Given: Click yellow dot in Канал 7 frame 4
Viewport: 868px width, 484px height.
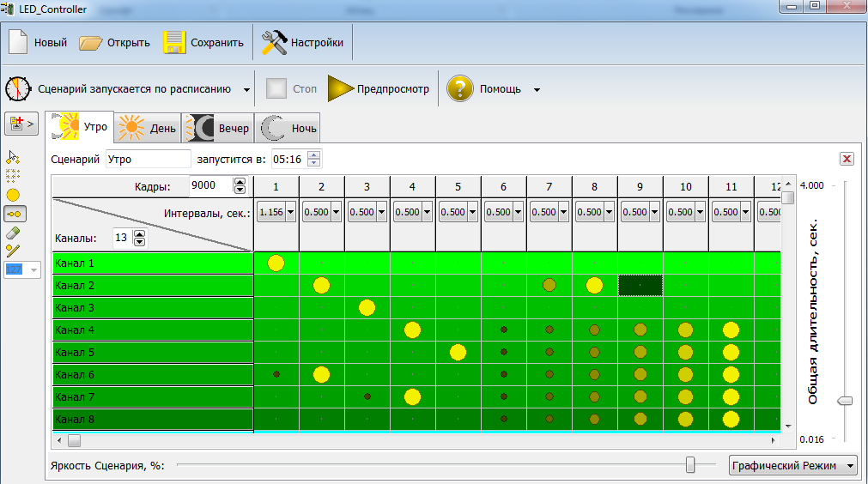Looking at the screenshot, I should [x=412, y=396].
